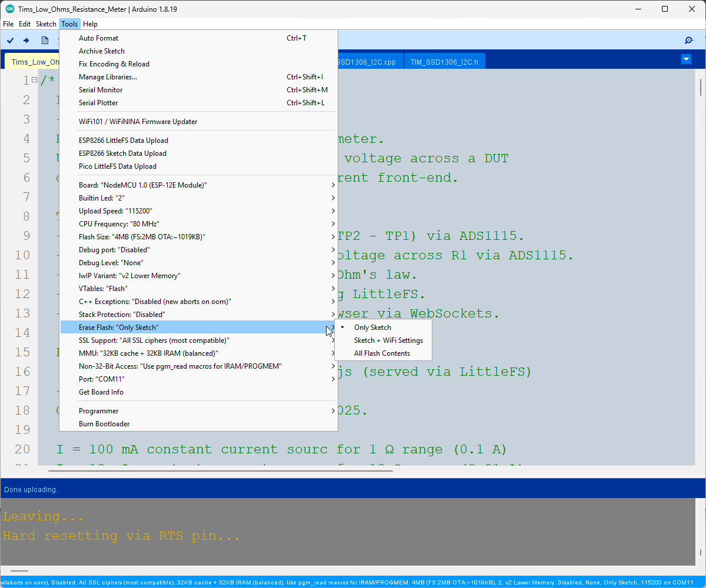Click the Arduino application icon in title bar
The image size is (706, 588).
click(x=10, y=9)
